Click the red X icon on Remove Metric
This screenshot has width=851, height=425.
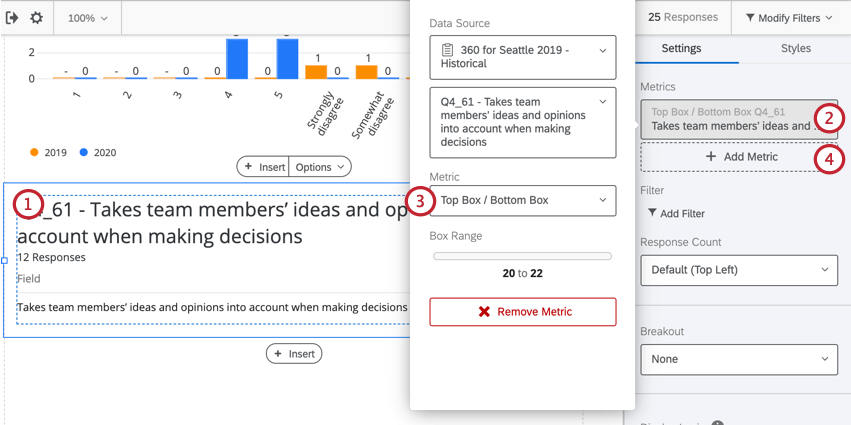(x=484, y=312)
